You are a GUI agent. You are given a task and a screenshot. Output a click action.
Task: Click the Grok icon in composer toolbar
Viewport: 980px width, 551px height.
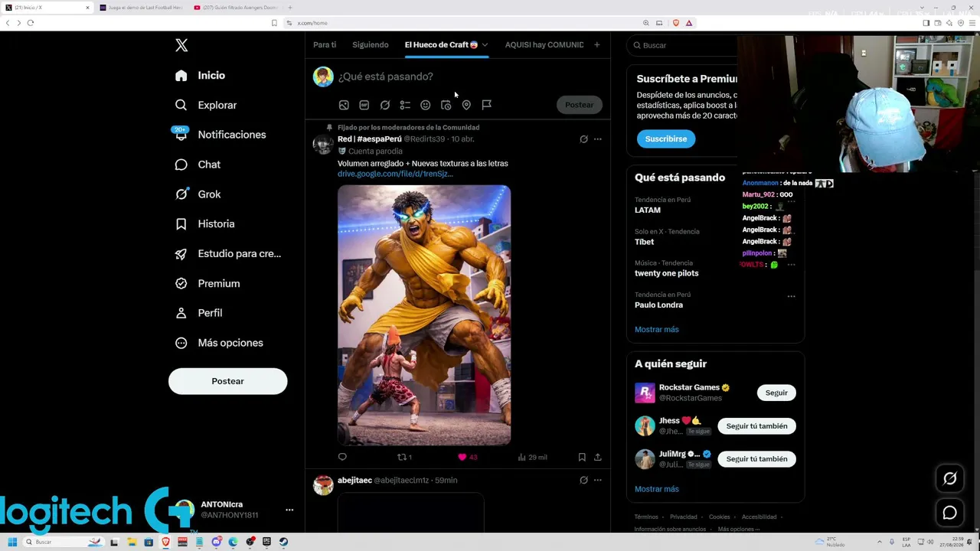click(x=385, y=106)
